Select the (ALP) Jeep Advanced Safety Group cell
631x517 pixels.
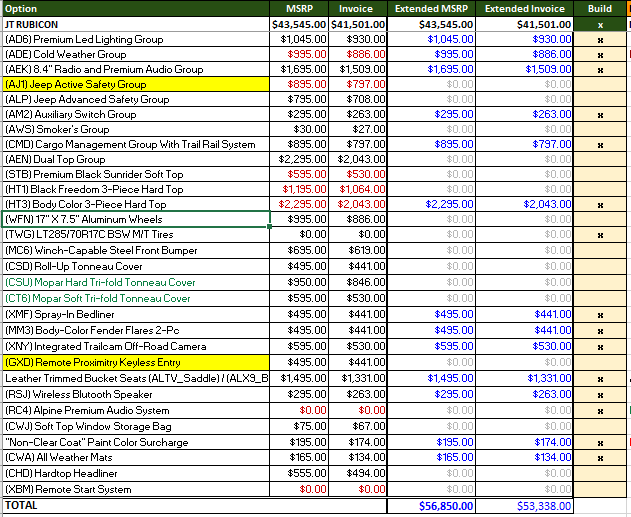(x=136, y=99)
